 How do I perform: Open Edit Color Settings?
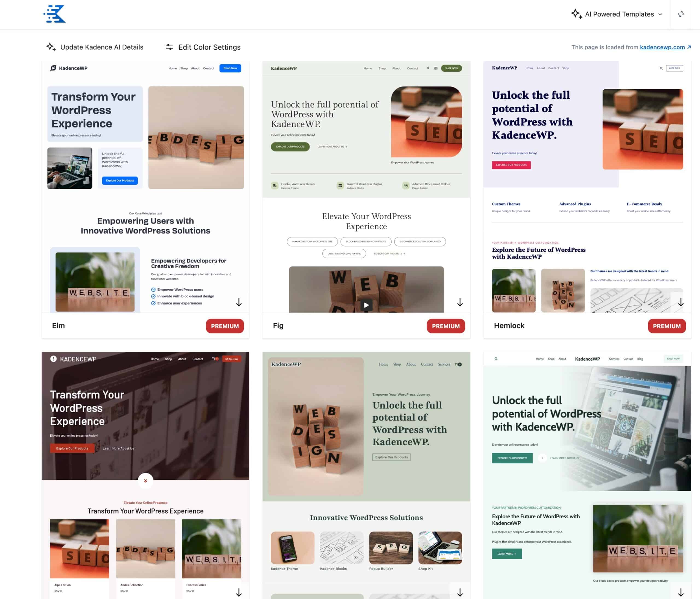(203, 47)
